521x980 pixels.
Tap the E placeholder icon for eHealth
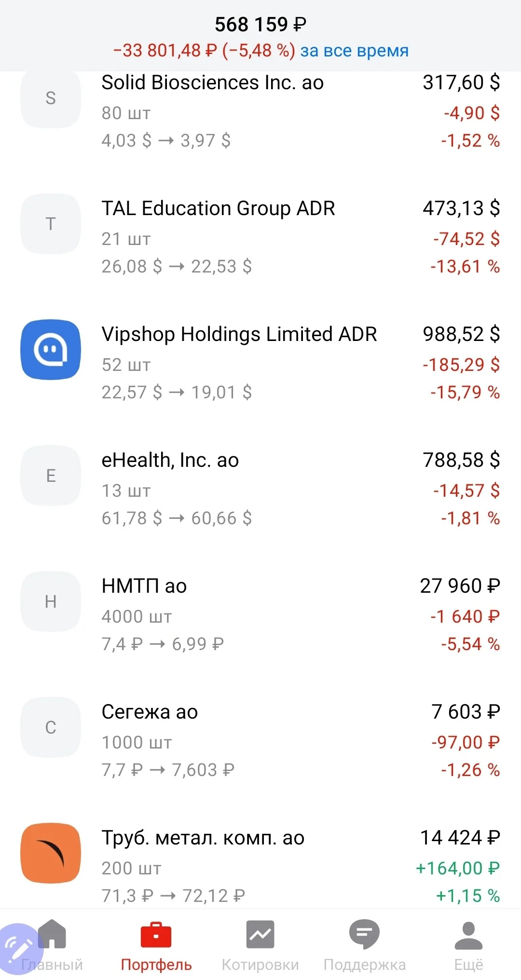coord(51,476)
